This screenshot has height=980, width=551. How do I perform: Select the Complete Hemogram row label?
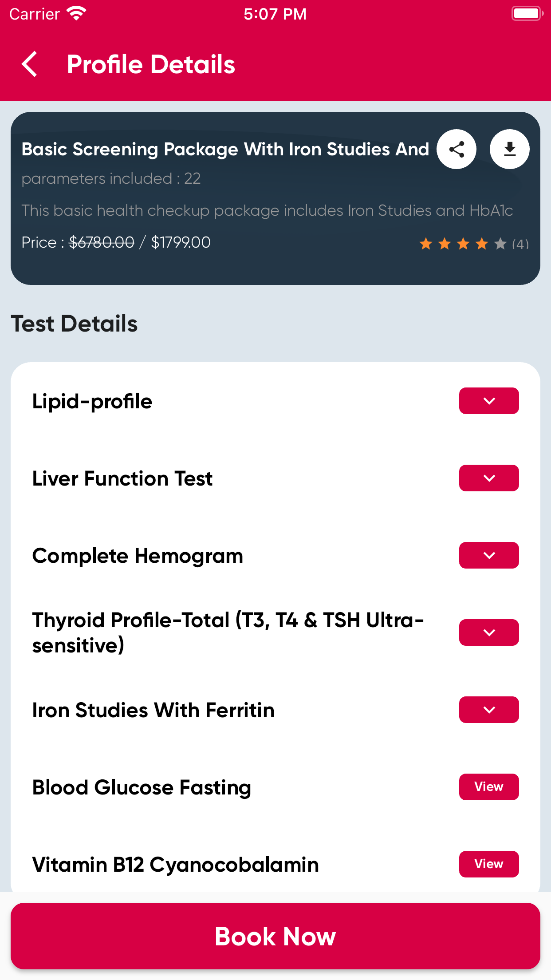[138, 556]
